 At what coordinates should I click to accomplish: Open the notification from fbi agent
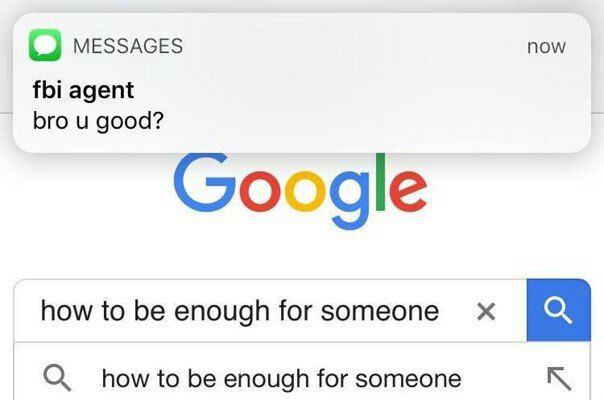[302, 83]
